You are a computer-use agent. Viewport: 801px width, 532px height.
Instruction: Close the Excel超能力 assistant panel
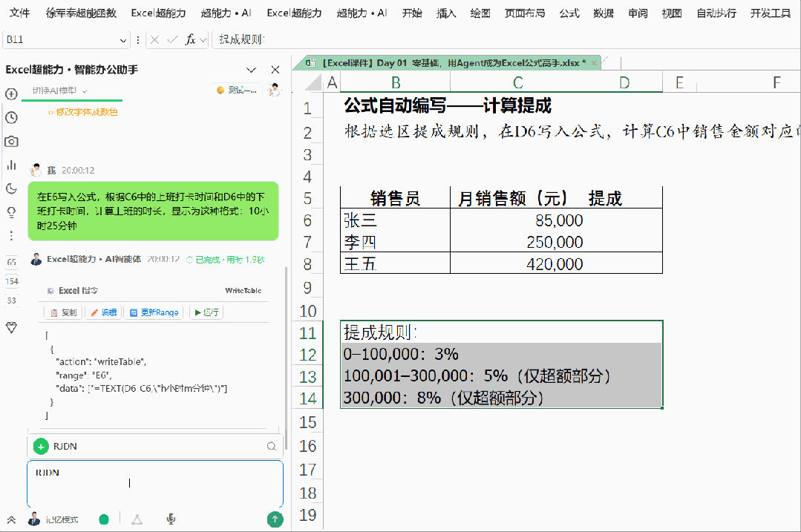point(275,70)
